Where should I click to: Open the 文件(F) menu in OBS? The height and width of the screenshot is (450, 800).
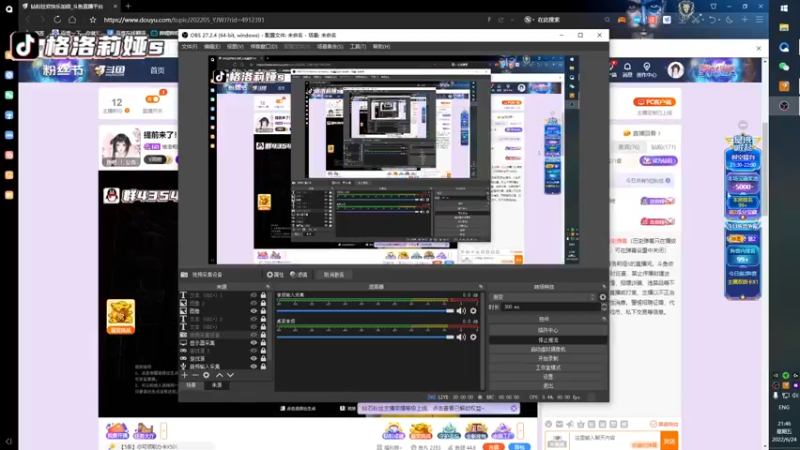click(189, 46)
